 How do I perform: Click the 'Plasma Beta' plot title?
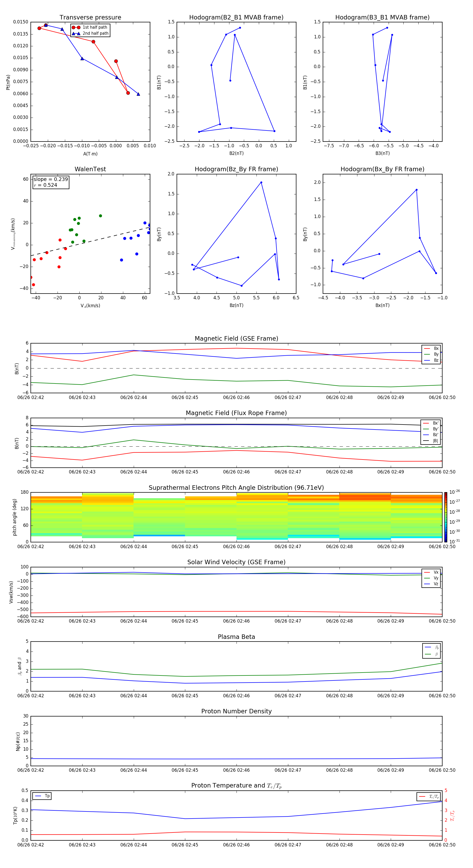236,637
